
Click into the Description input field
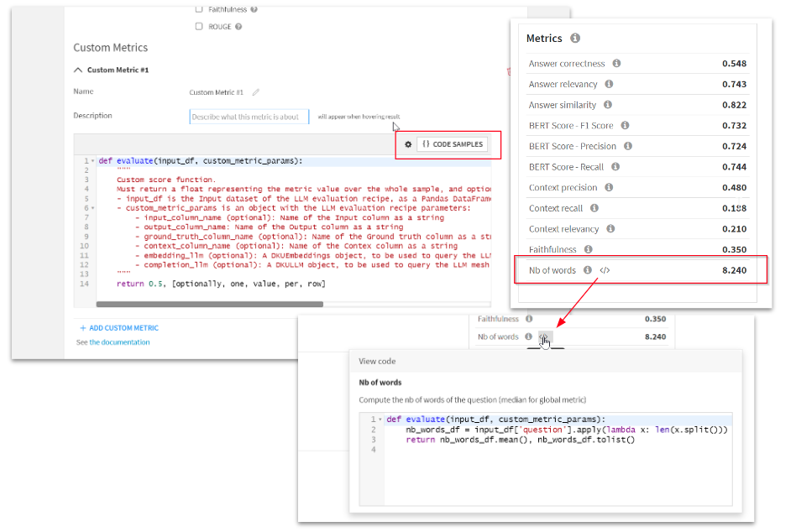tap(249, 117)
